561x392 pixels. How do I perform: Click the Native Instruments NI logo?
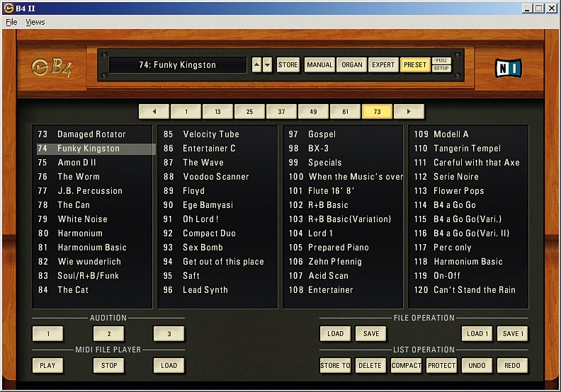click(508, 68)
